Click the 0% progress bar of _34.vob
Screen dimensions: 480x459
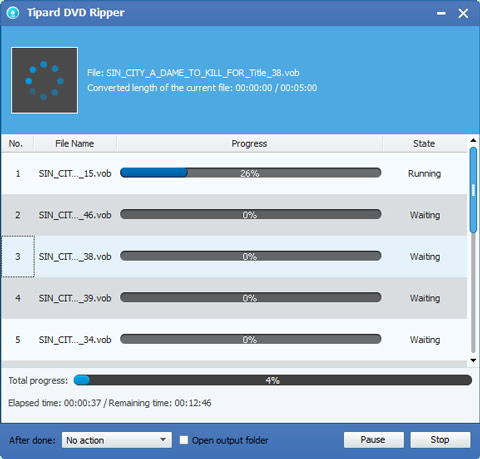250,339
